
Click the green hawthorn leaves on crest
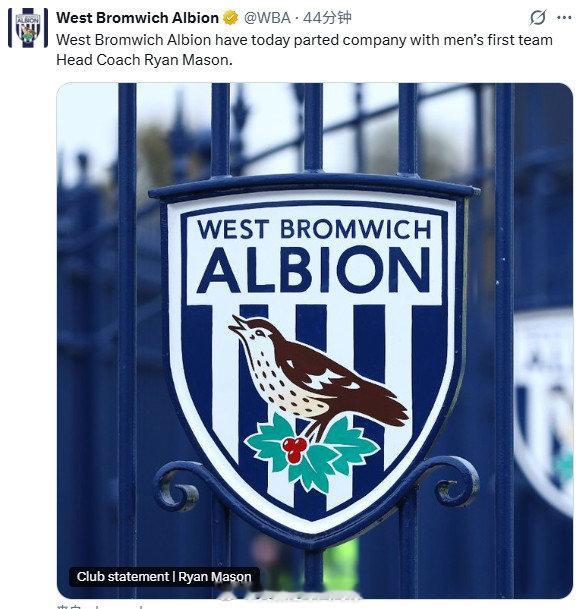[x=313, y=452]
